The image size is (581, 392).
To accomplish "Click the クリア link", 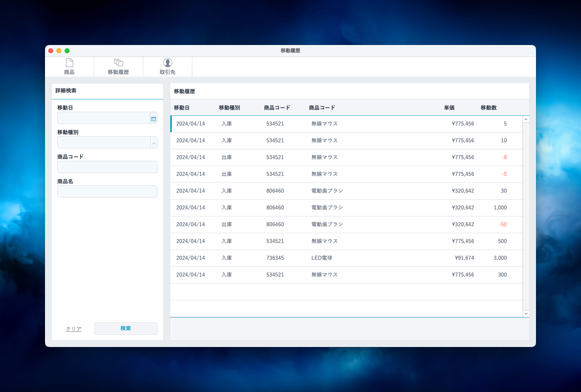I will click(73, 329).
